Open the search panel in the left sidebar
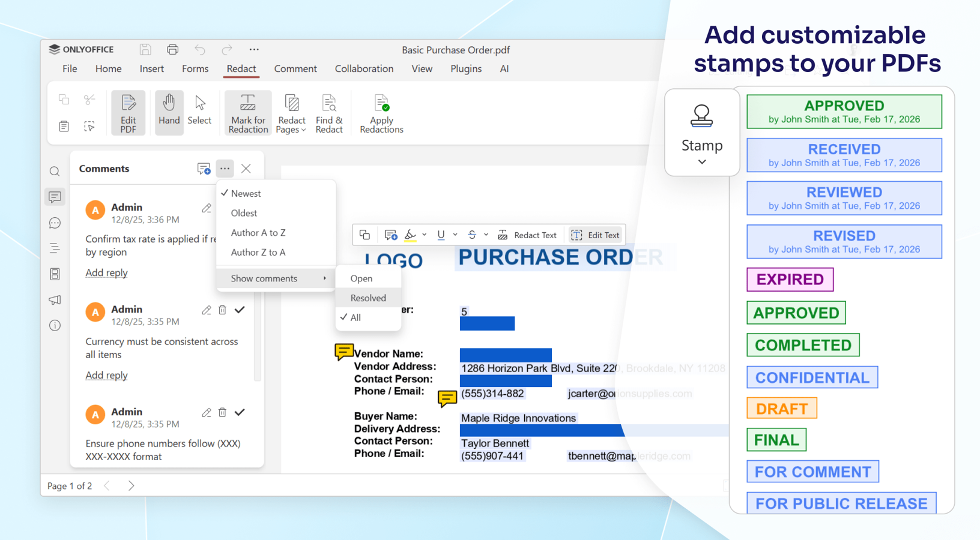 point(55,171)
